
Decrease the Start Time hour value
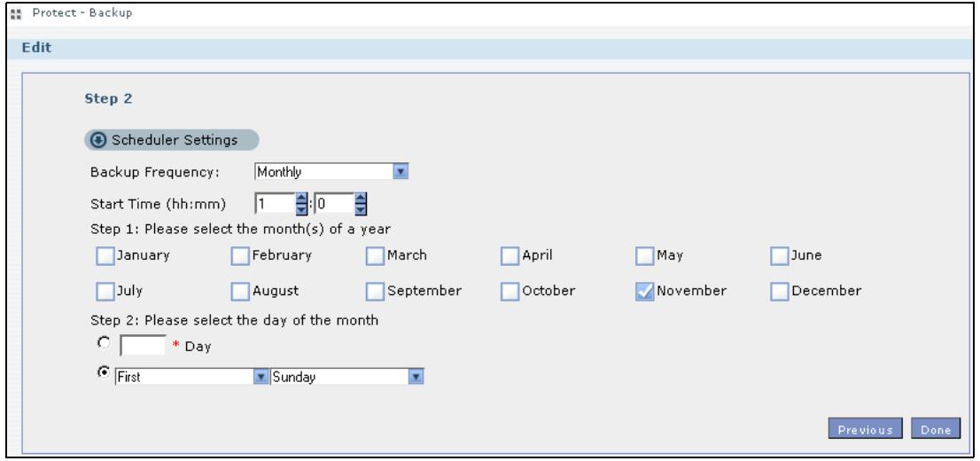coord(302,209)
